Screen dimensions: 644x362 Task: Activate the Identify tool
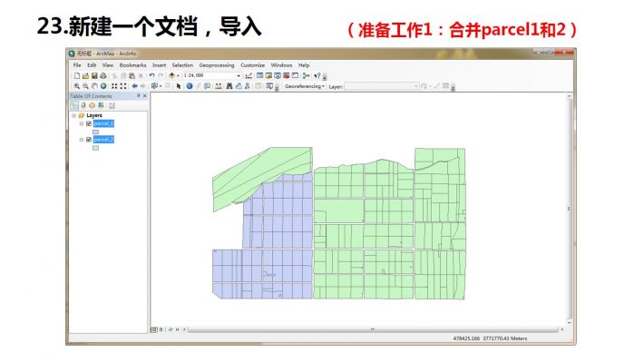point(190,86)
